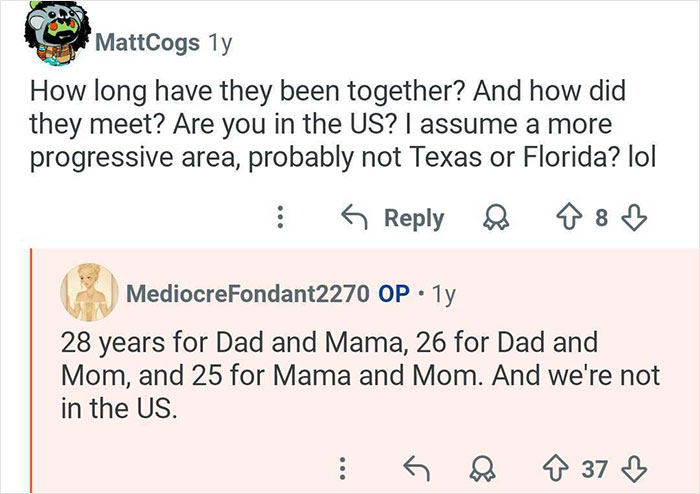Upvote MattCogs's comment
This screenshot has width=700, height=494.
(x=568, y=218)
